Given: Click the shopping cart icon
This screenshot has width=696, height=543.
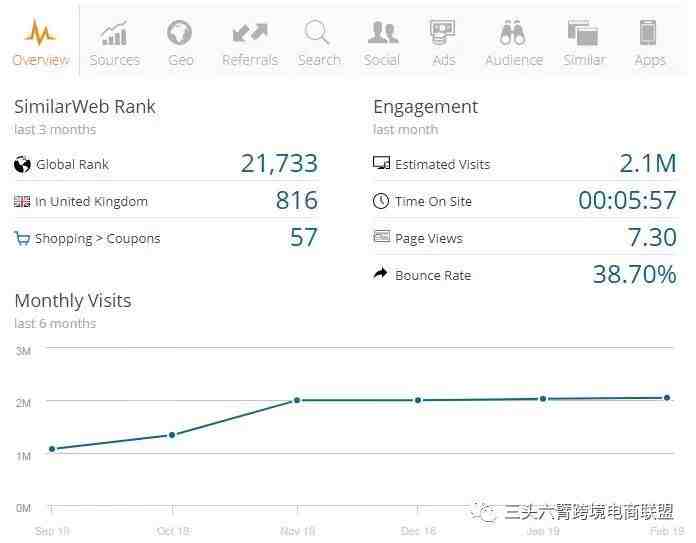Looking at the screenshot, I should pyautogui.click(x=22, y=238).
